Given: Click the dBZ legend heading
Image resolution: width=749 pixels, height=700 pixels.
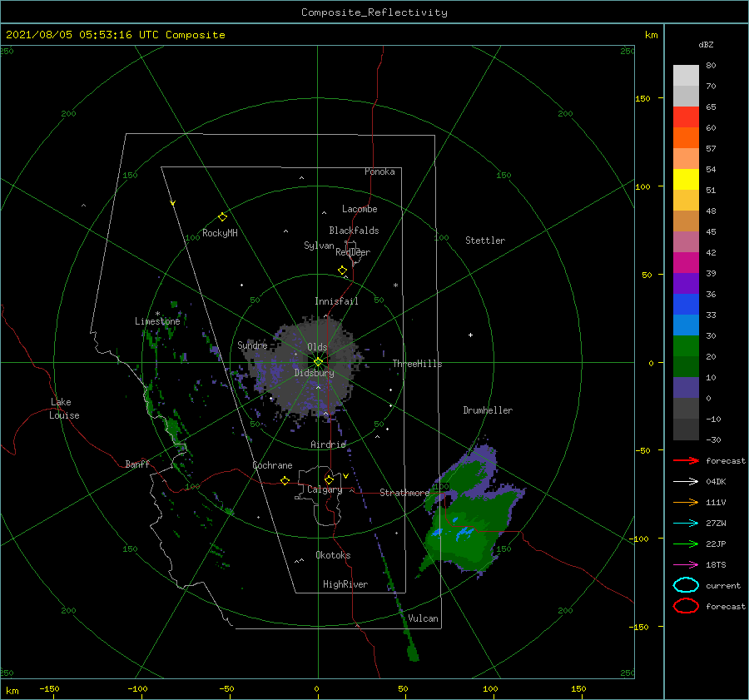Looking at the screenshot, I should [706, 45].
